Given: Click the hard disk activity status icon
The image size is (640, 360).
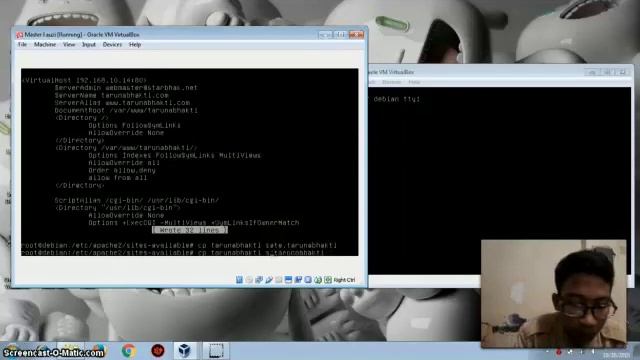Looking at the screenshot, I should click(x=239, y=280).
